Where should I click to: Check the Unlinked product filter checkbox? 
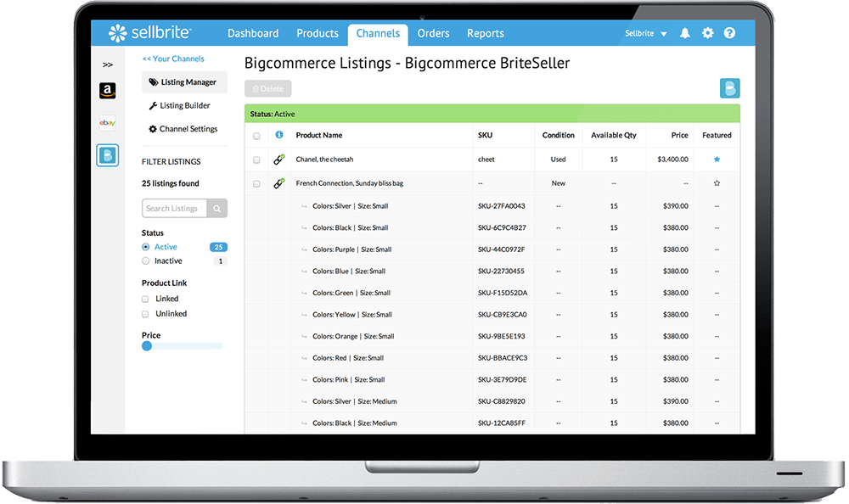click(145, 314)
